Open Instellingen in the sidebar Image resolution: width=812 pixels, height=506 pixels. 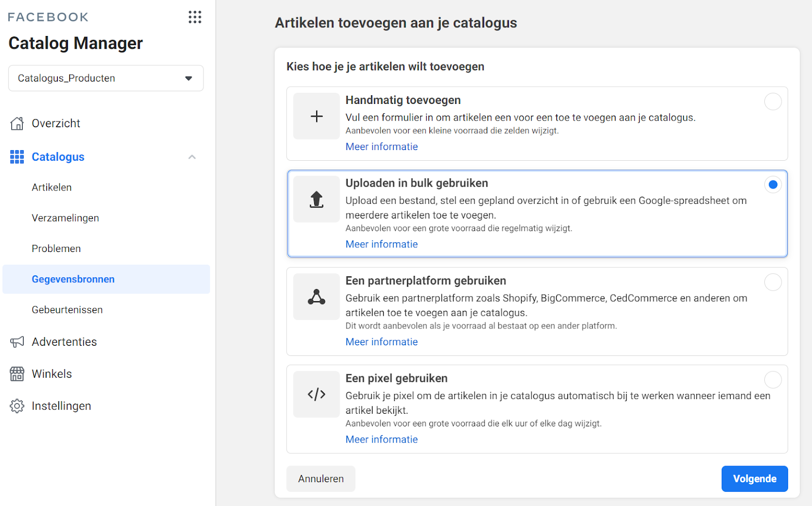point(61,406)
